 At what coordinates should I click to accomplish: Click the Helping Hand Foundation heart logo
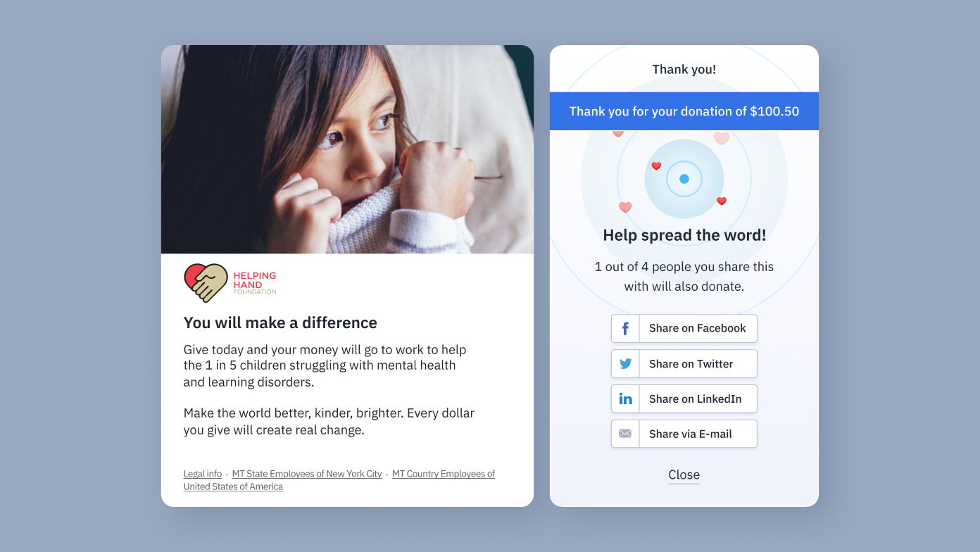(206, 283)
